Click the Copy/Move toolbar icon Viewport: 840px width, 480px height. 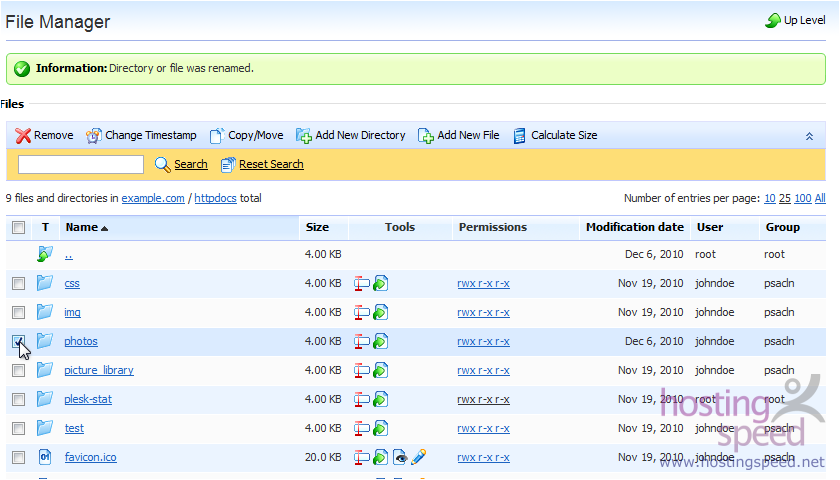coord(216,136)
